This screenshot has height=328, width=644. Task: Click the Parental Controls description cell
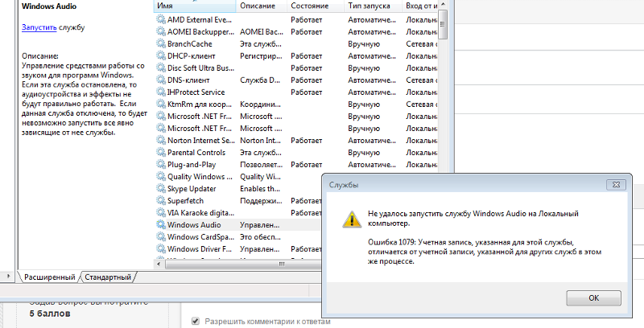click(261, 153)
